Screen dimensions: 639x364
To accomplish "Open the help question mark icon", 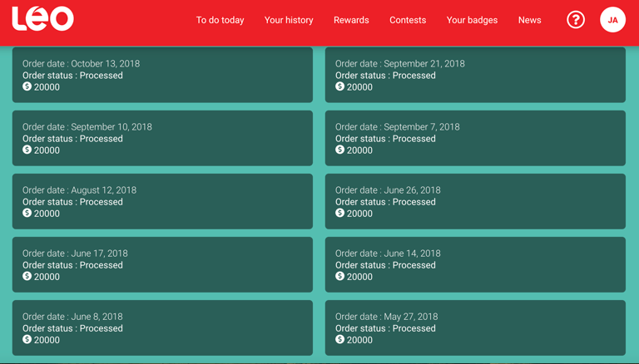I will [x=576, y=20].
